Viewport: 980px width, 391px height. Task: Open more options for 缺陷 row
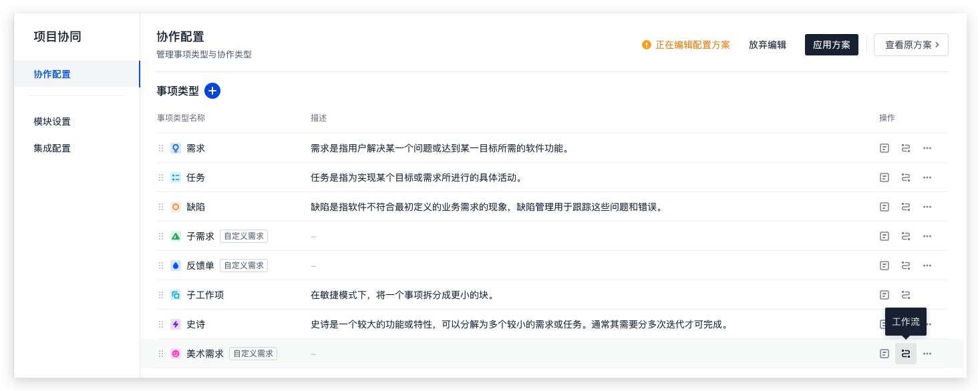[x=927, y=207]
